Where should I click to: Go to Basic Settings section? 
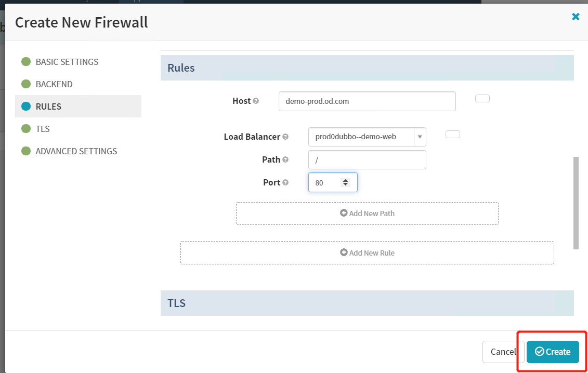coord(67,62)
